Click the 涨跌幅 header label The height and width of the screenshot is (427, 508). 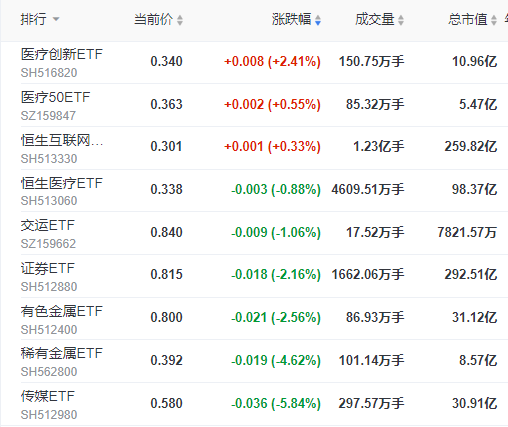291,19
